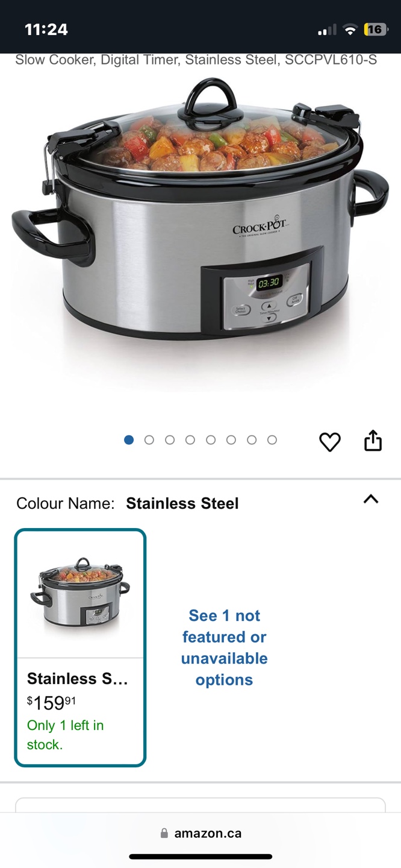The height and width of the screenshot is (868, 401).
Task: Tap the share icon
Action: click(x=373, y=440)
